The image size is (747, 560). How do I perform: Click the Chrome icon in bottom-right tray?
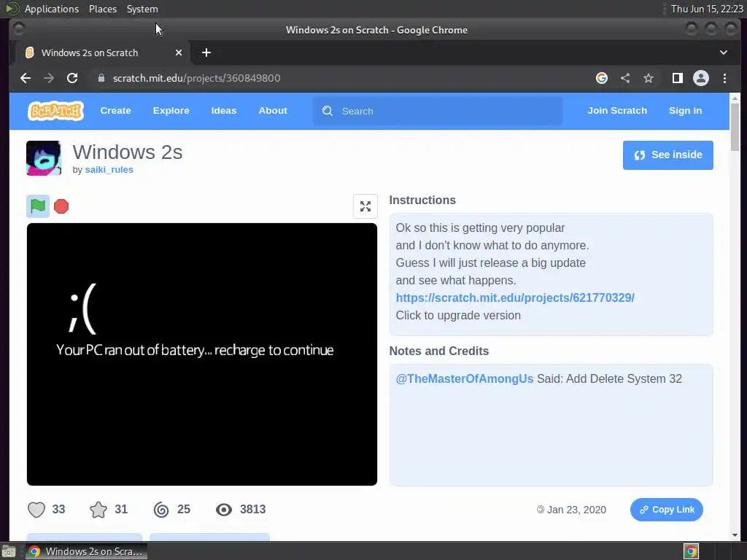point(691,551)
